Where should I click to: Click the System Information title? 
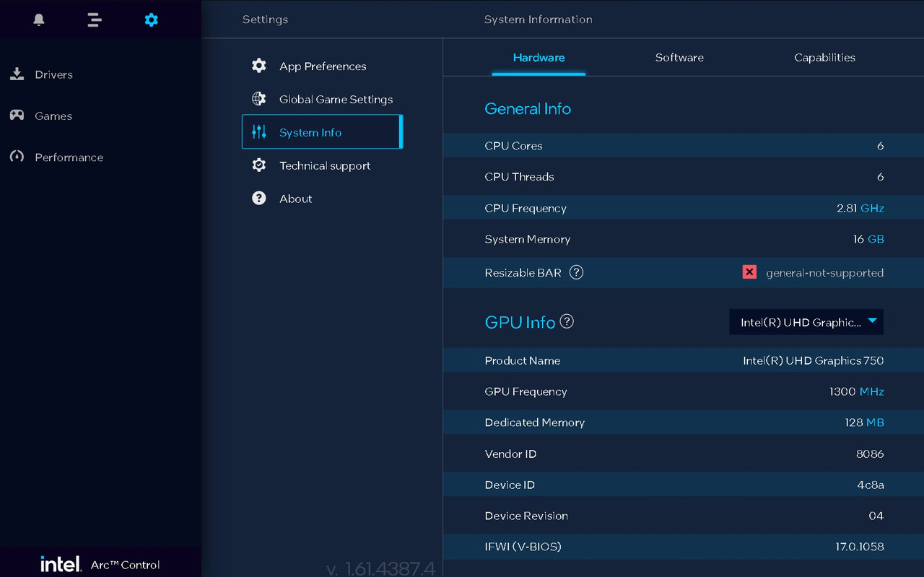pos(538,19)
